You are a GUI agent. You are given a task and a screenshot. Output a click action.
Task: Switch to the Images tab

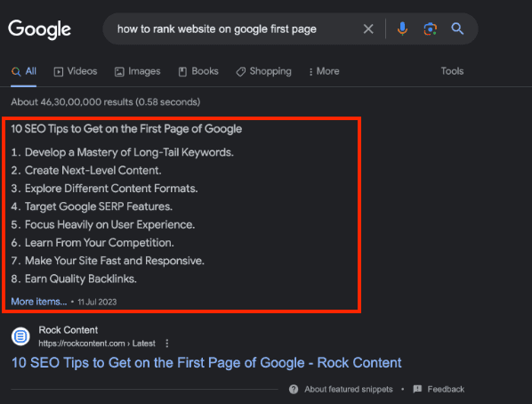[x=137, y=71]
